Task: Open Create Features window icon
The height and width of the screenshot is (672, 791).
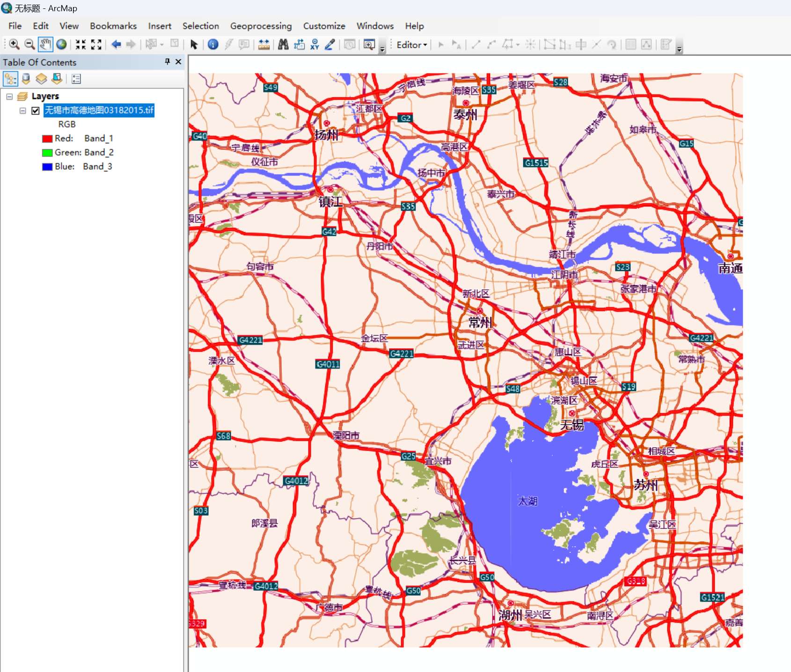Action: click(x=666, y=44)
